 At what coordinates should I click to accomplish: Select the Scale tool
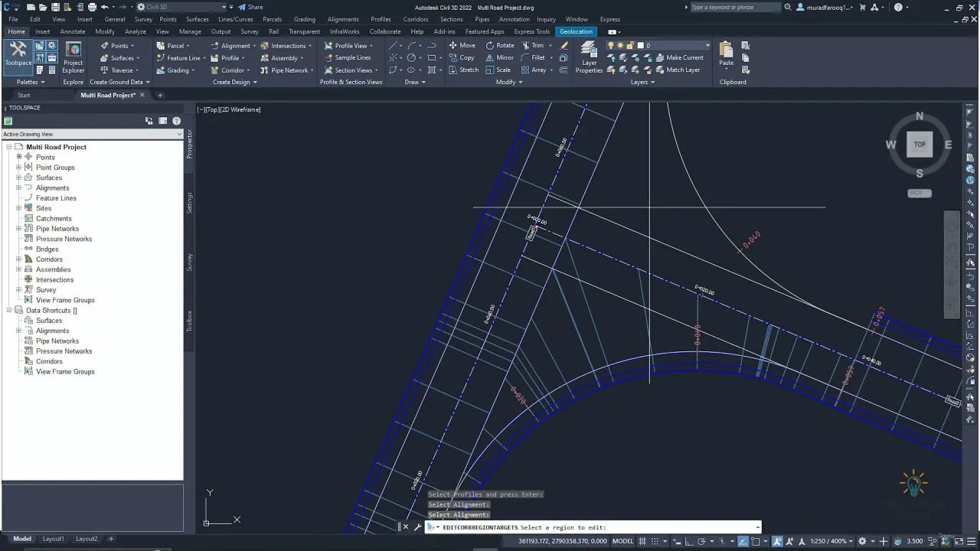pos(498,70)
